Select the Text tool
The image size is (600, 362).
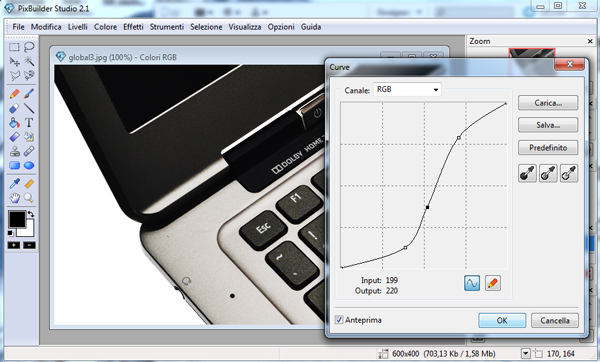(29, 122)
